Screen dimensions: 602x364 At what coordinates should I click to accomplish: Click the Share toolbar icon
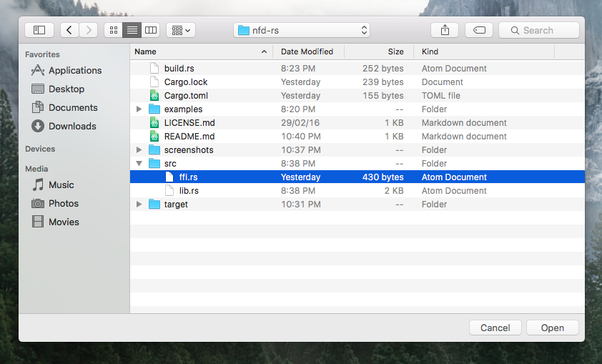(x=445, y=30)
